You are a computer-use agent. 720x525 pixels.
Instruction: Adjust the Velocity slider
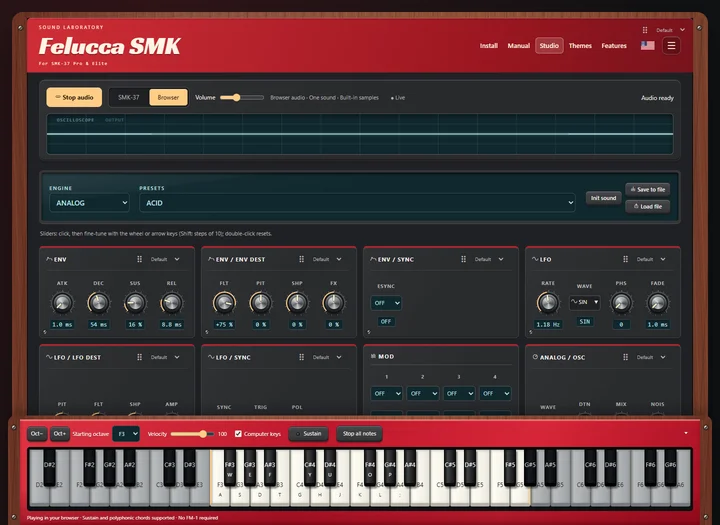coord(192,434)
